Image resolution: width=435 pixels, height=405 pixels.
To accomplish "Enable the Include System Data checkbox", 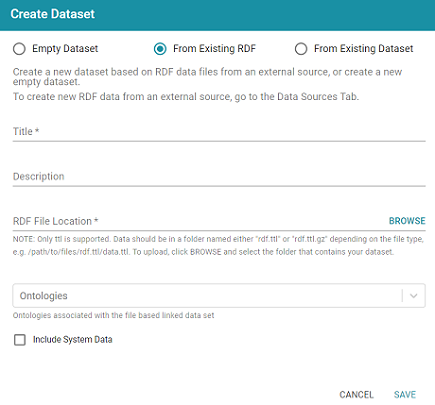I will tap(20, 340).
